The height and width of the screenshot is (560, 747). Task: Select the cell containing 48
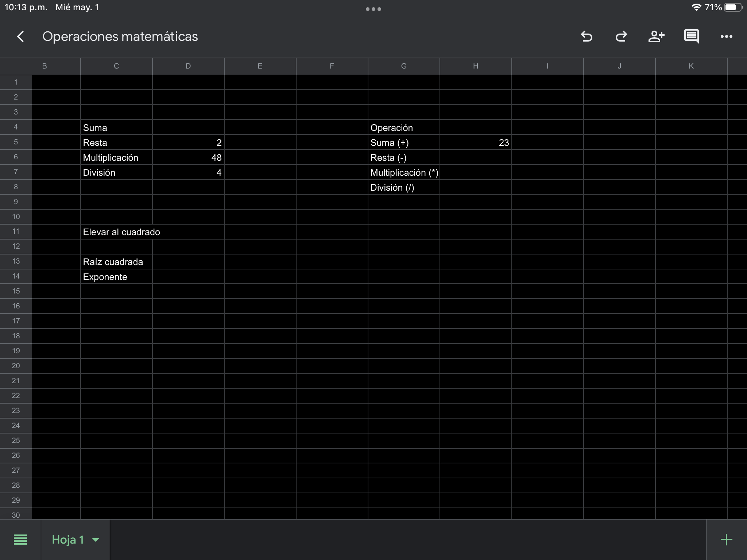(x=188, y=157)
